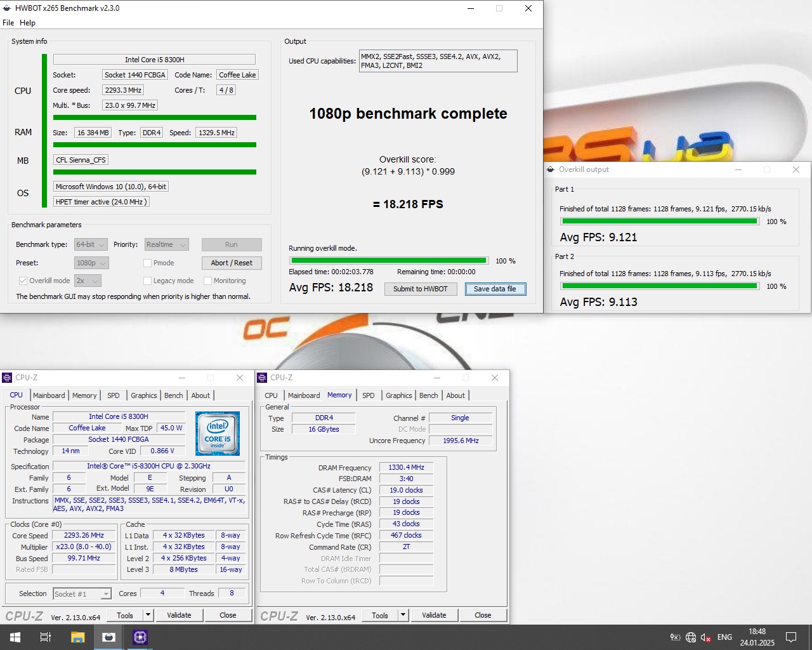
Task: Click the disabled Run button
Action: (x=232, y=244)
